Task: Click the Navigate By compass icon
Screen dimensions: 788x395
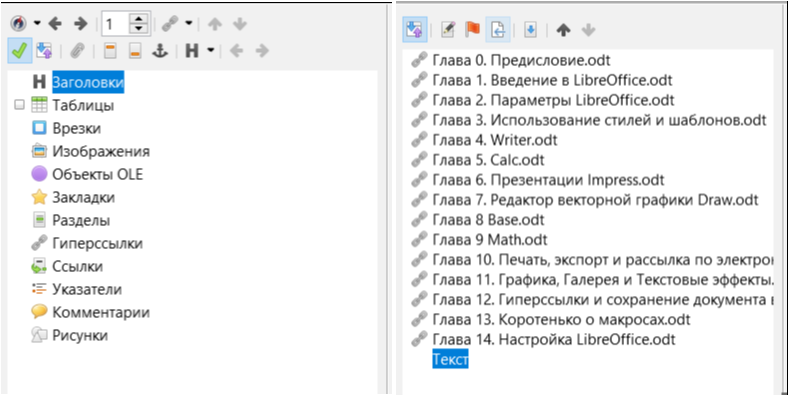Action: tap(19, 23)
